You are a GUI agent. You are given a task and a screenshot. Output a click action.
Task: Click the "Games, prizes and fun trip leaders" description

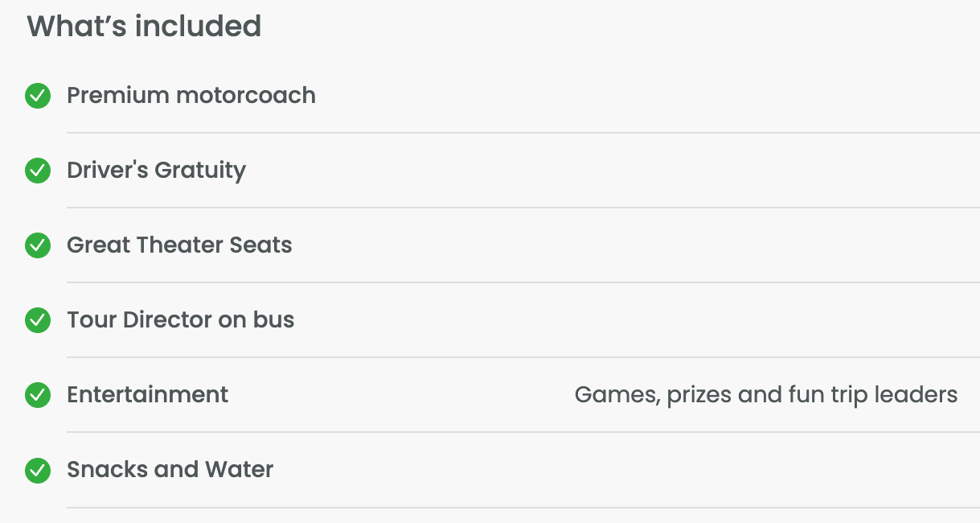[x=765, y=394]
